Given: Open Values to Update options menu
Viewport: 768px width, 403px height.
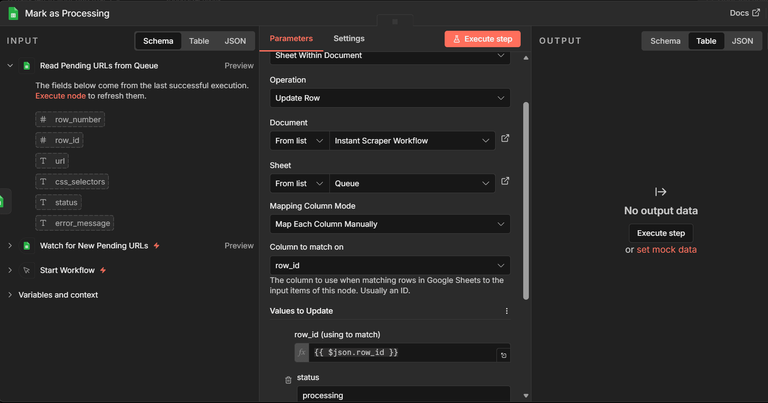Looking at the screenshot, I should (x=506, y=311).
